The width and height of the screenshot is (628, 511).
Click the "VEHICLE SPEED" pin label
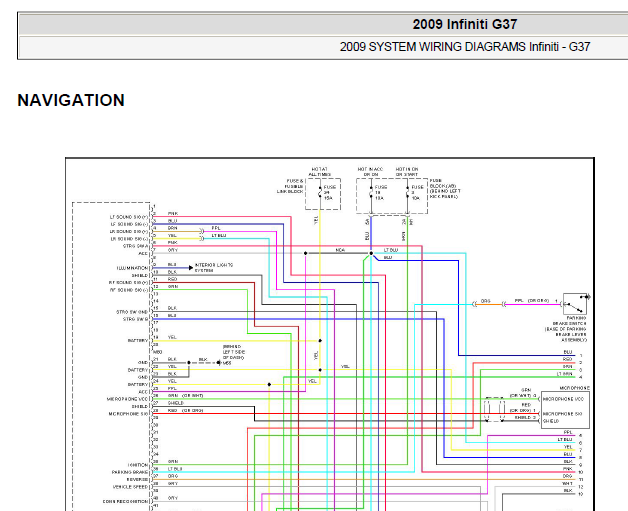(x=131, y=487)
